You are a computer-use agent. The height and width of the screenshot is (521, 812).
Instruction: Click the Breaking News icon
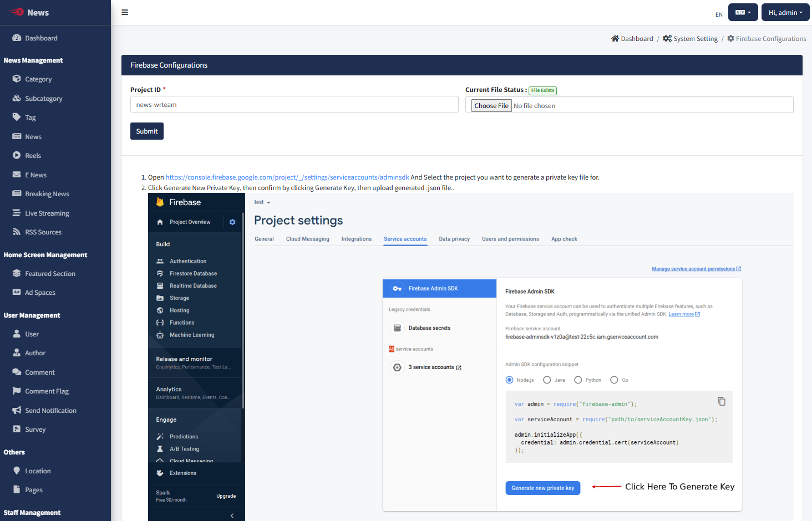(x=17, y=193)
